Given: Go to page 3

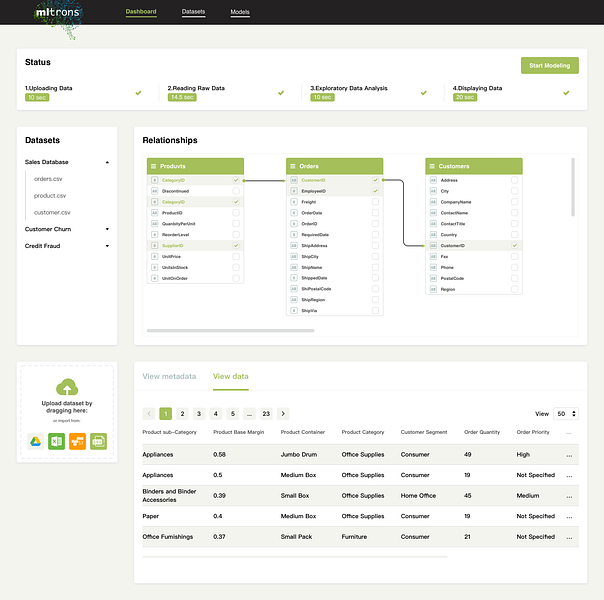Looking at the screenshot, I should click(x=199, y=414).
